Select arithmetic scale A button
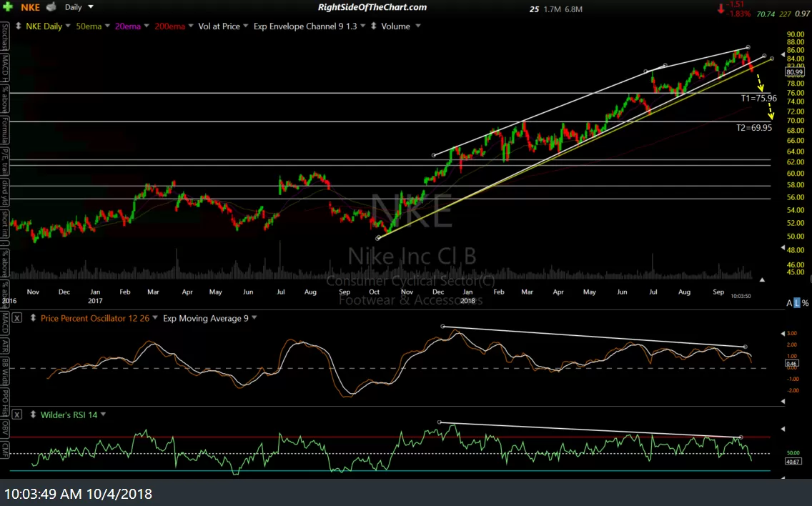This screenshot has height=506, width=812. [789, 303]
